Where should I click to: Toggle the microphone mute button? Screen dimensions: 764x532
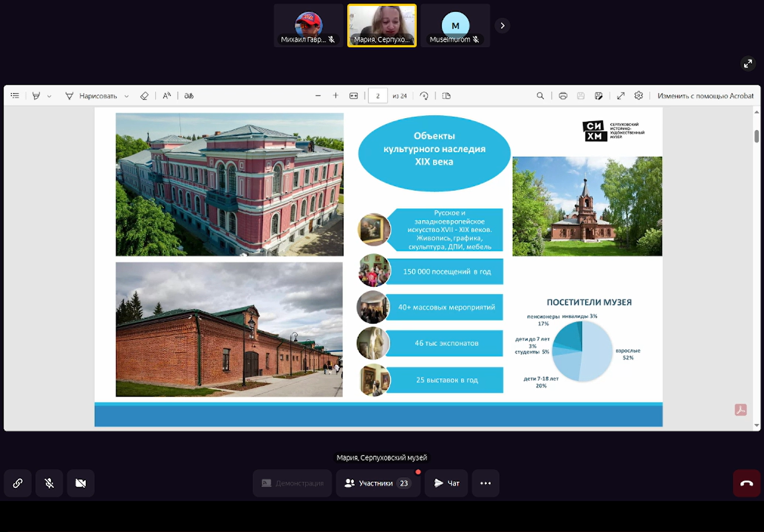coord(49,483)
